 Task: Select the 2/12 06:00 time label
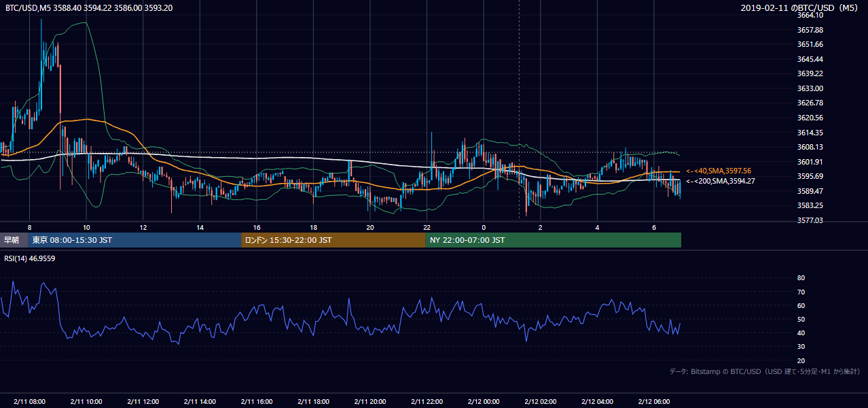point(654,401)
